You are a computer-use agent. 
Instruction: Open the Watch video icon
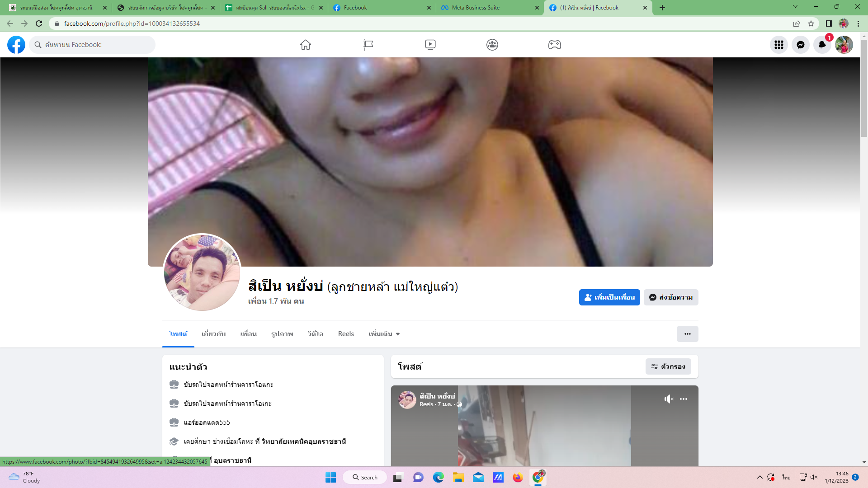[430, 45]
